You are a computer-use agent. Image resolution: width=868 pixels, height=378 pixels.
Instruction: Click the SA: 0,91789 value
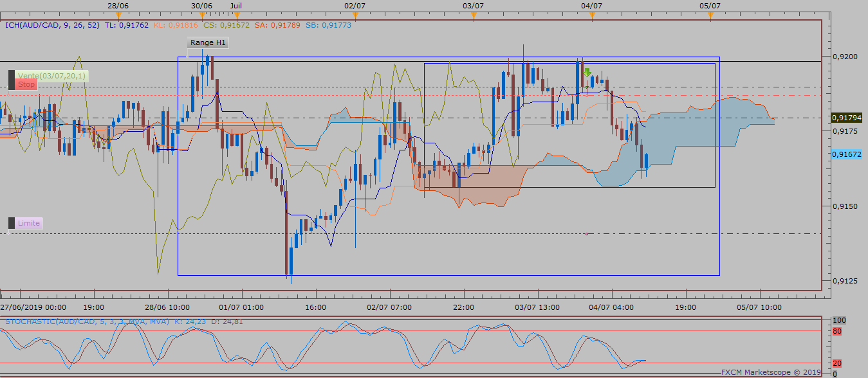point(277,25)
